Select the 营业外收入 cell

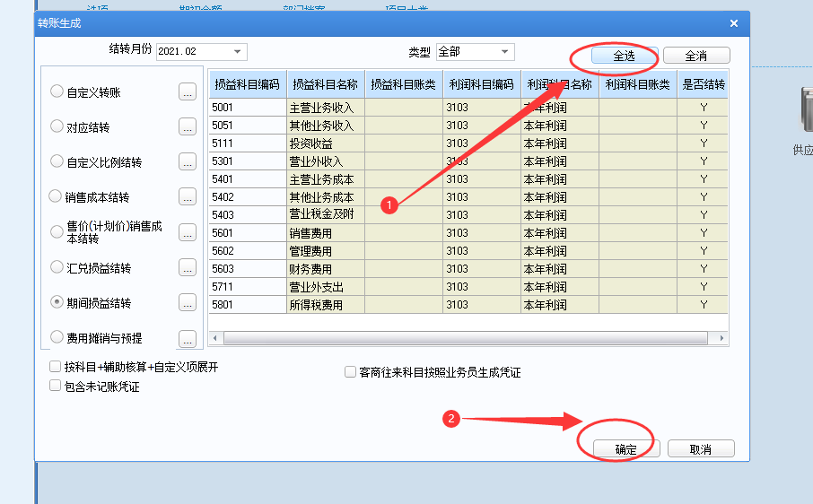tap(326, 161)
